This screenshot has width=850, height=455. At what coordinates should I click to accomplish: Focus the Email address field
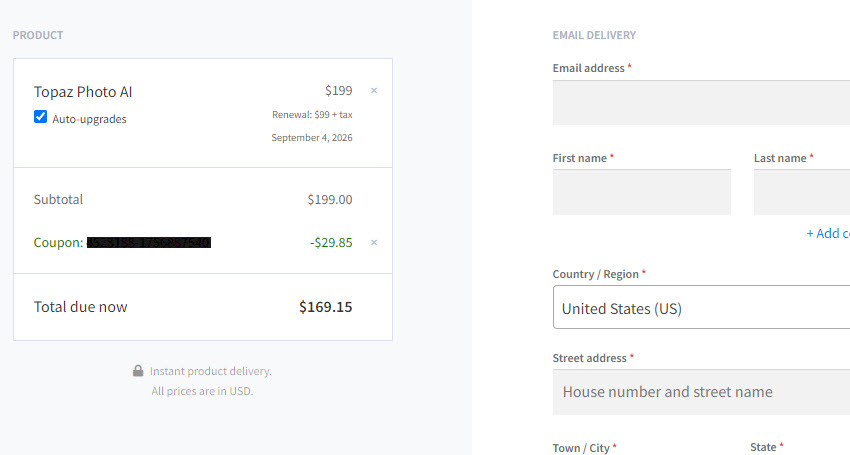[701, 103]
